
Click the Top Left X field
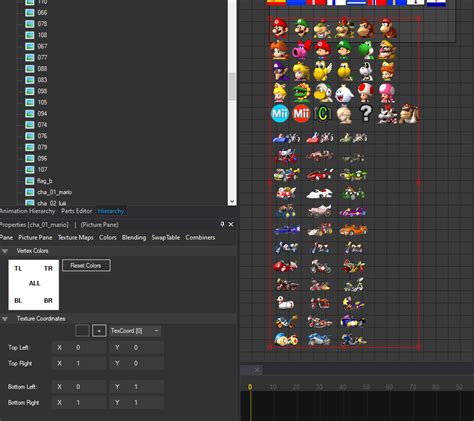pos(79,348)
